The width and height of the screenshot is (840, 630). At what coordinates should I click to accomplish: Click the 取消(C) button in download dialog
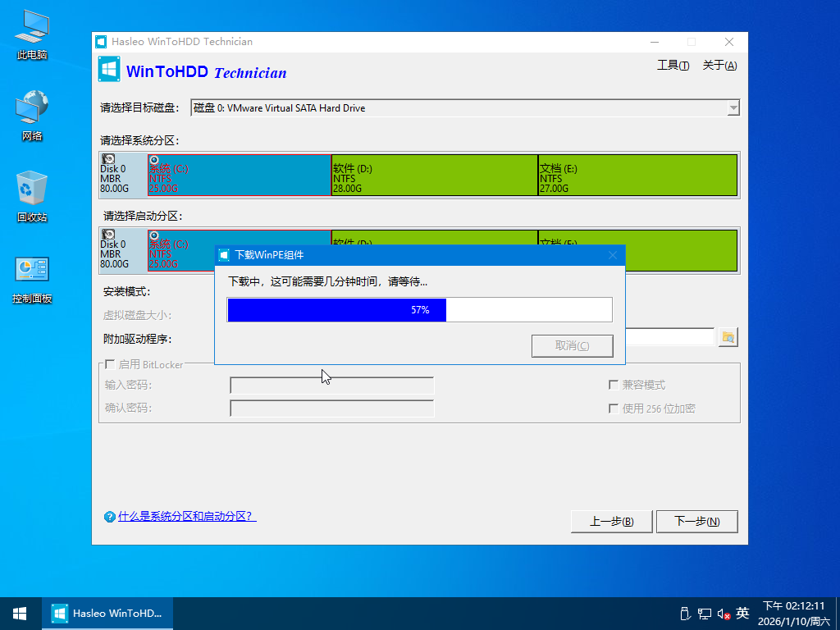tap(572, 345)
